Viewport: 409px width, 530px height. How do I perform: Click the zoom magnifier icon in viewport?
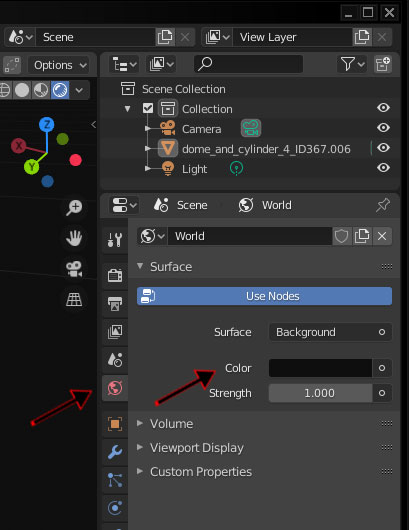74,207
